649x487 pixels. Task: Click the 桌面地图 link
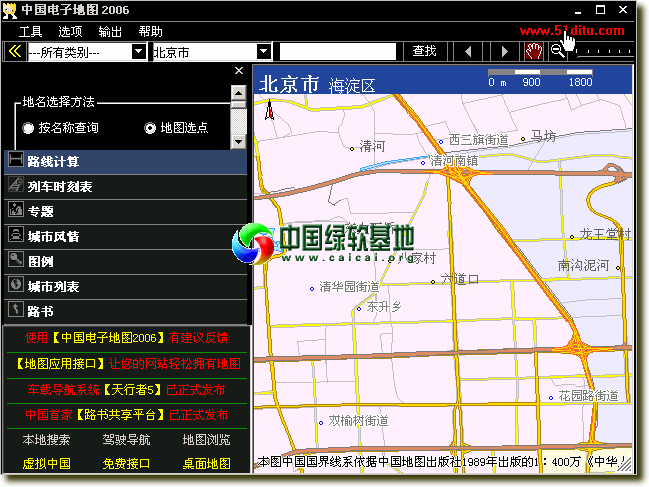click(x=206, y=464)
